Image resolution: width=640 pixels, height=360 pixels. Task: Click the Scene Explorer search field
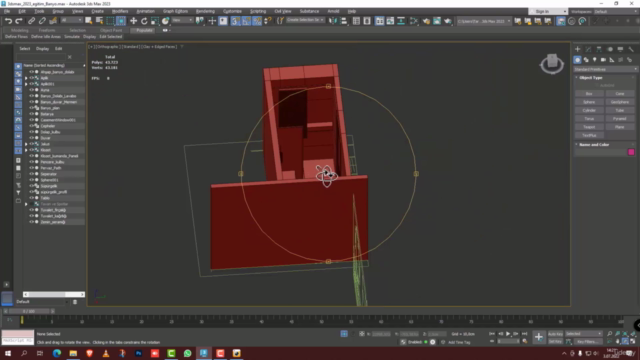point(41,57)
